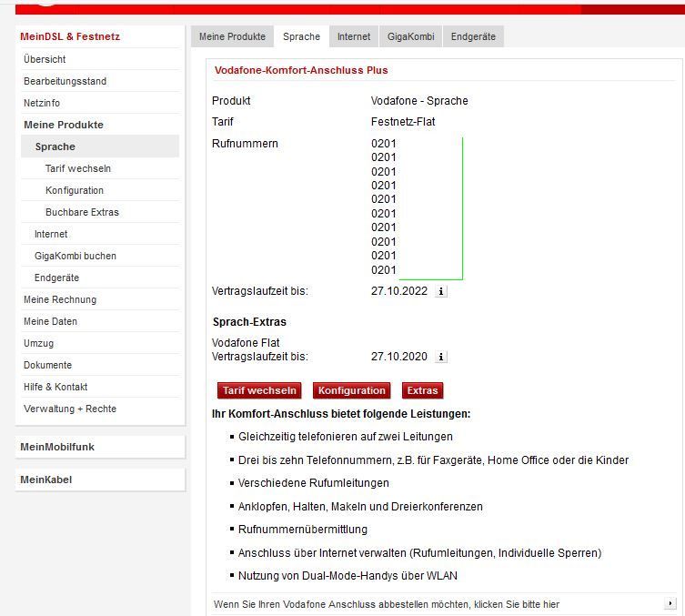
Task: Select Endgeräte in sidebar menu
Action: coord(56,278)
